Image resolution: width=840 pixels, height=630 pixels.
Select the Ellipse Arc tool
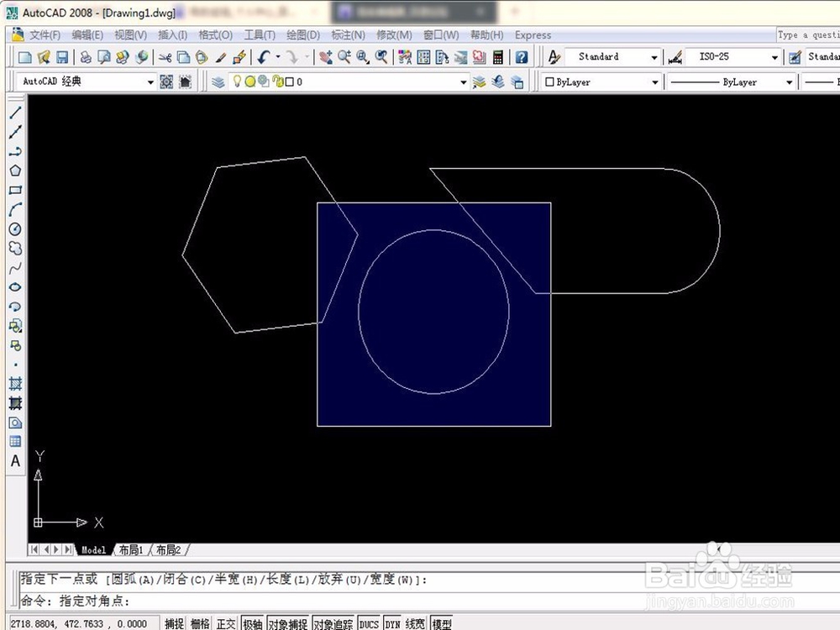(15, 307)
